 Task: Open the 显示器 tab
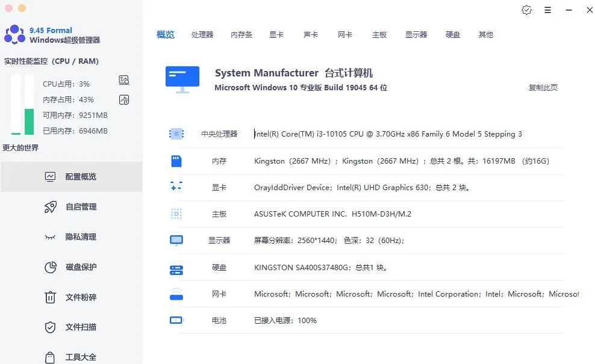(x=417, y=34)
